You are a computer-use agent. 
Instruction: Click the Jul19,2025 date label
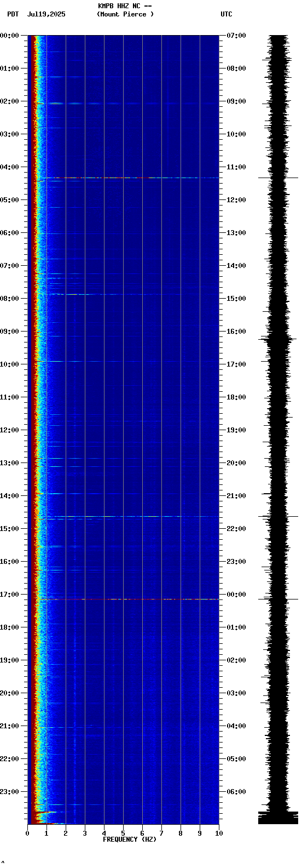click(x=47, y=14)
